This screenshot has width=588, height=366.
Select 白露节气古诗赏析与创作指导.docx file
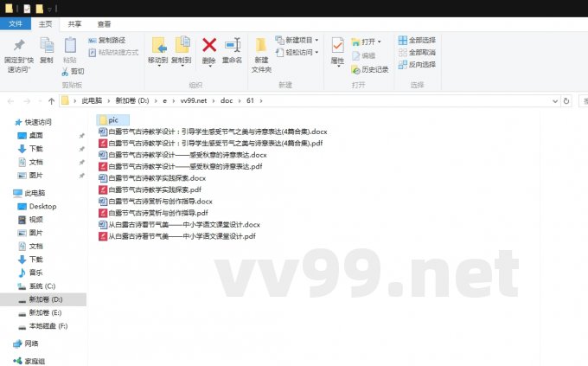(x=156, y=202)
